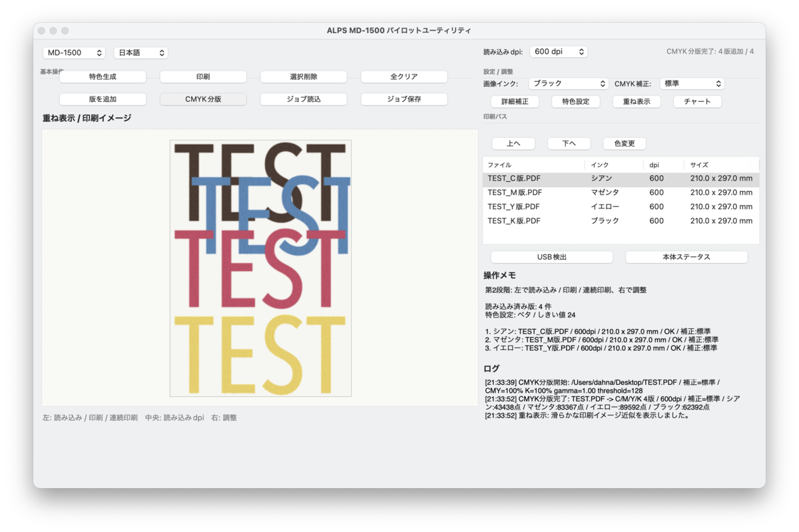Screen dimensions: 799x532
Task: Click the 色変更 button
Action: pyautogui.click(x=625, y=144)
